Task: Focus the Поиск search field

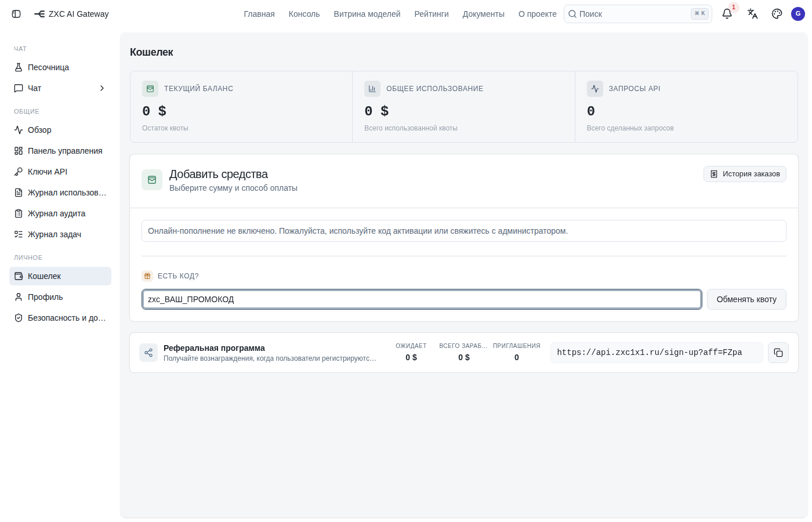Action: (x=638, y=14)
